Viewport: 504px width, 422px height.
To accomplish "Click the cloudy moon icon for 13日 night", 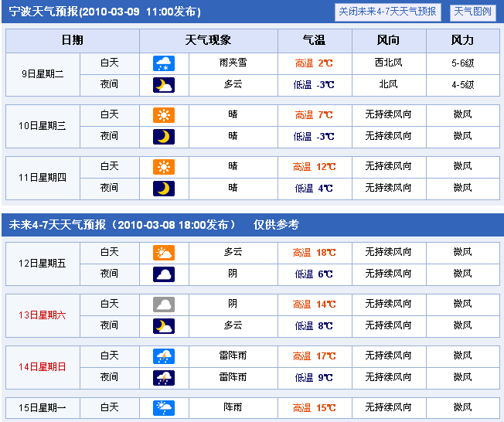I will [164, 326].
